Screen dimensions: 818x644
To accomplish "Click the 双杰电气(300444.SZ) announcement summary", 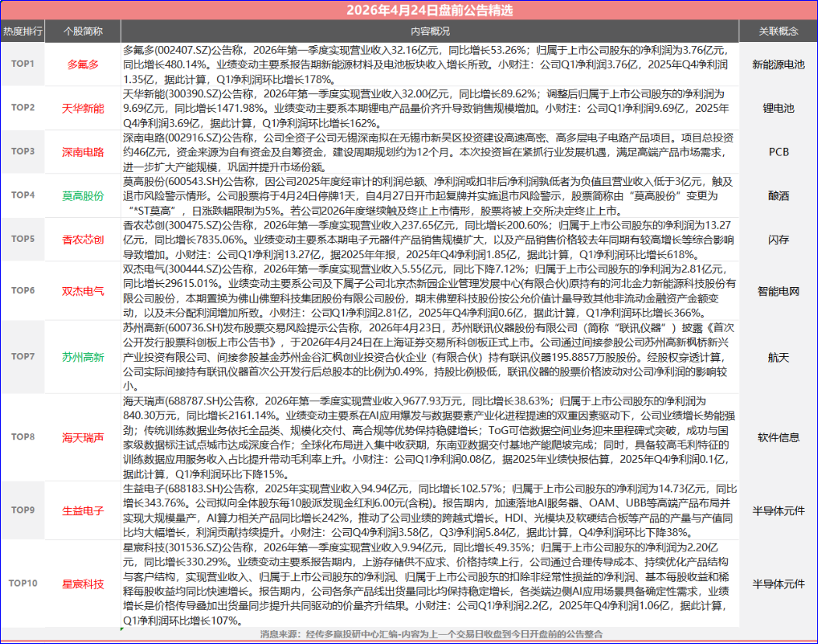I will pyautogui.click(x=430, y=291).
